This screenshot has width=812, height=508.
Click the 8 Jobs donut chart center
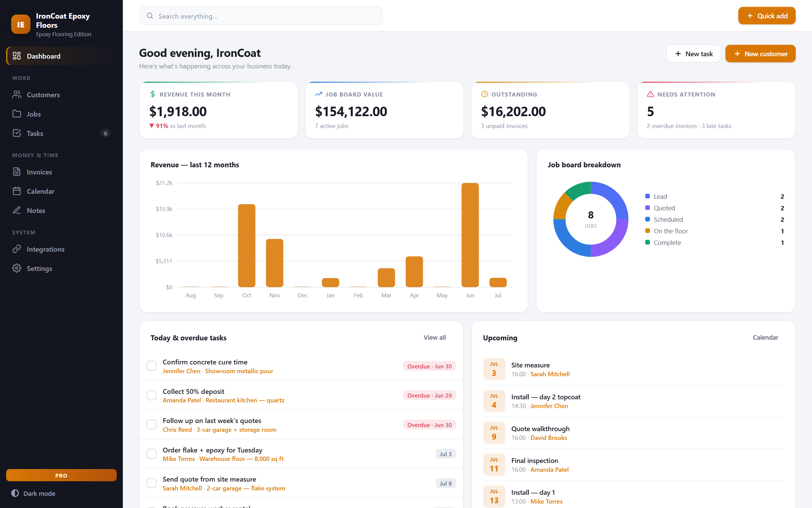(591, 219)
